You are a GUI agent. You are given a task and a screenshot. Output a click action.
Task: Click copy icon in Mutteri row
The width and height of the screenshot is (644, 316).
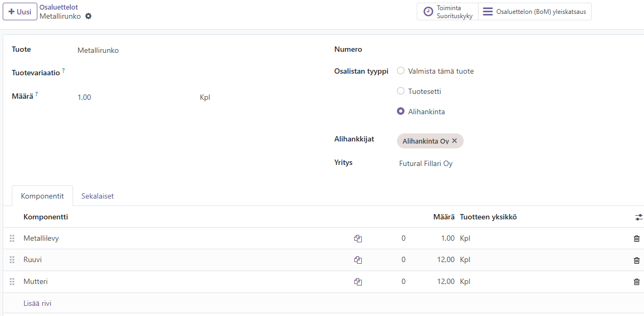(358, 282)
